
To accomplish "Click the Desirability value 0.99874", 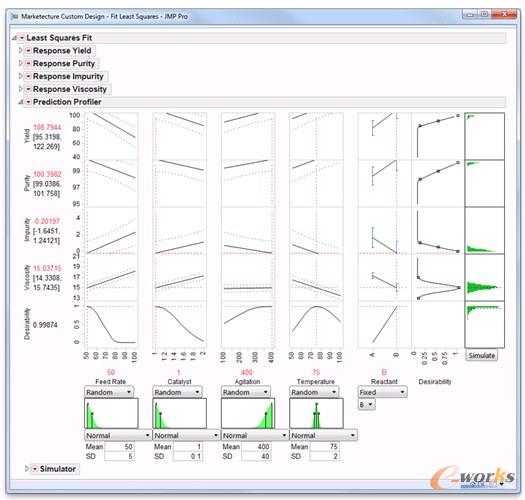I will (45, 325).
